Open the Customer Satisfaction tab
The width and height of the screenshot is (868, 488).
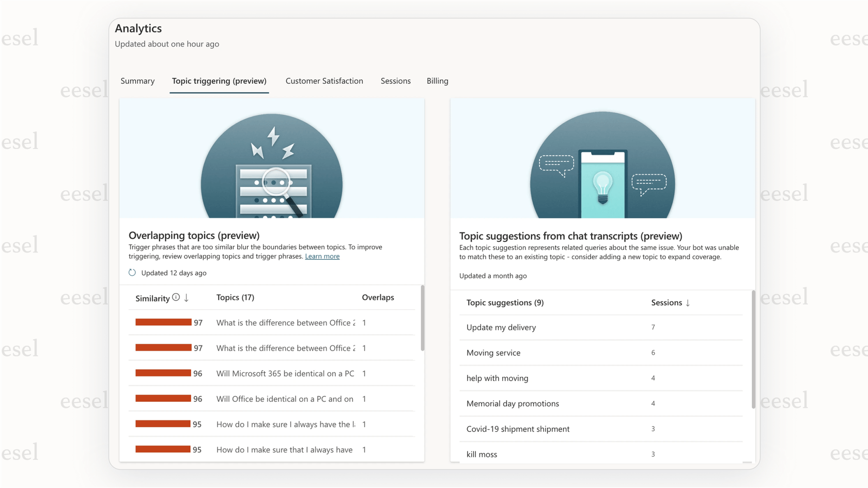point(324,81)
